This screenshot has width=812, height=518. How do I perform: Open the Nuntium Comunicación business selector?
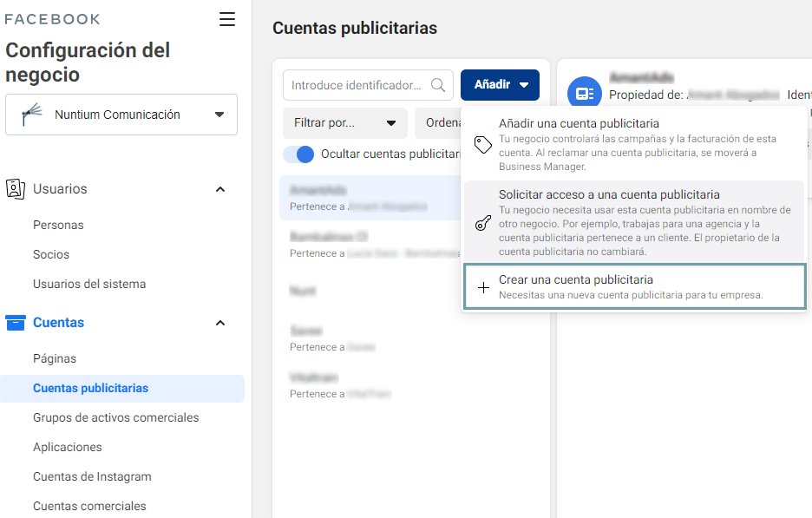pyautogui.click(x=121, y=115)
